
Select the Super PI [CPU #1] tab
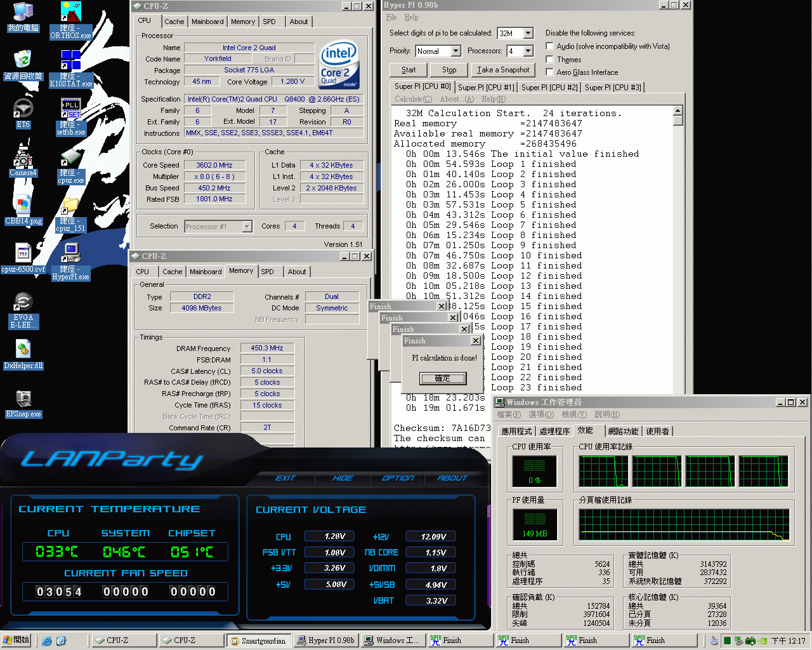(x=486, y=88)
